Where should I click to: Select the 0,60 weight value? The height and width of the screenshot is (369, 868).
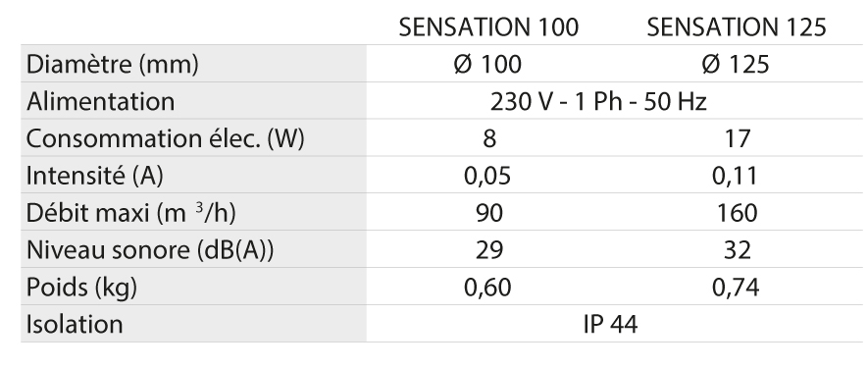click(487, 289)
